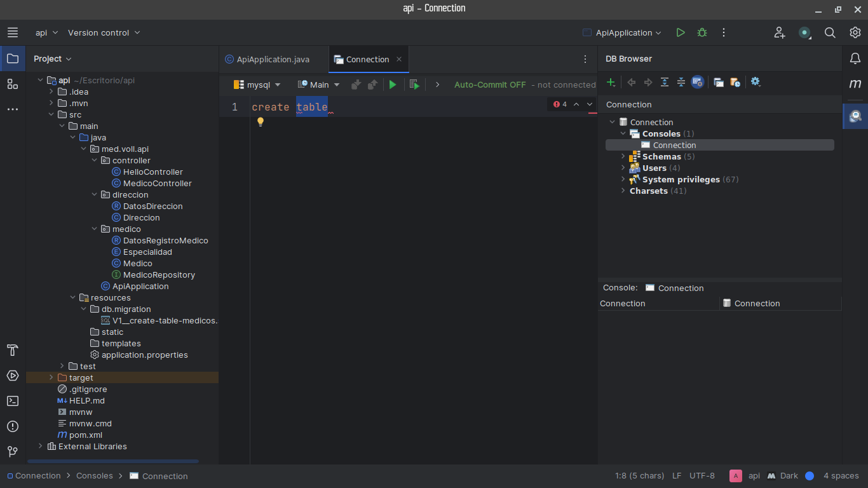868x488 pixels.
Task: Open application.properties file
Action: (x=139, y=355)
